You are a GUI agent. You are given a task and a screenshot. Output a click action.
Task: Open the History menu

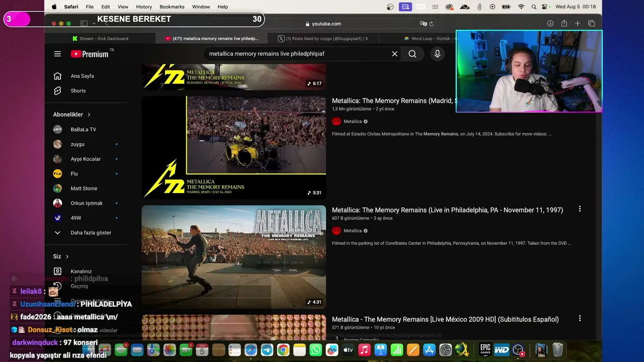tap(144, 7)
